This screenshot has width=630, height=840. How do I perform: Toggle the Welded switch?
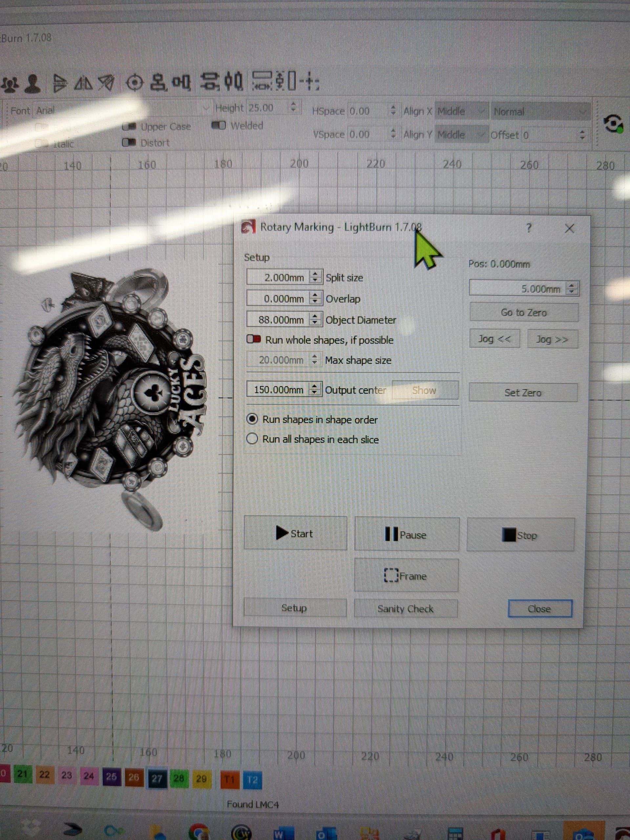[218, 125]
